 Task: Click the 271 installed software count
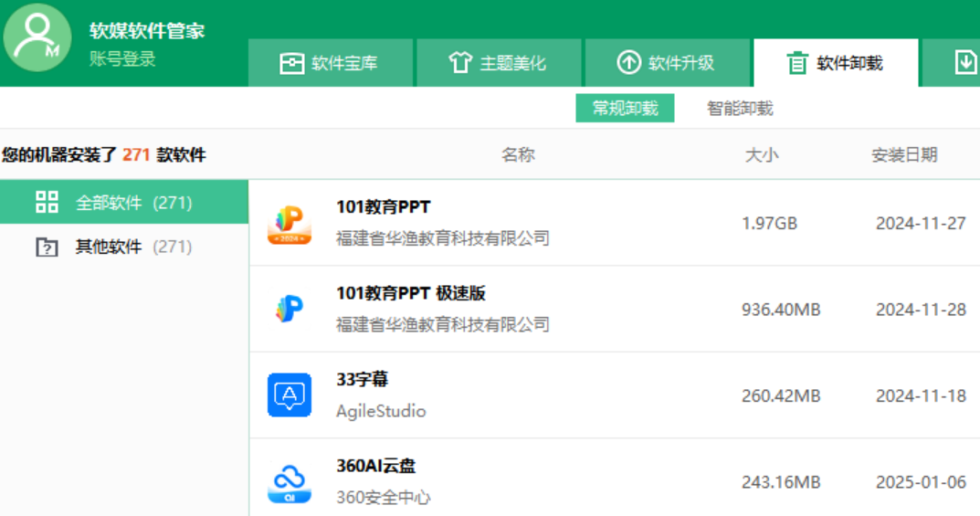(135, 154)
